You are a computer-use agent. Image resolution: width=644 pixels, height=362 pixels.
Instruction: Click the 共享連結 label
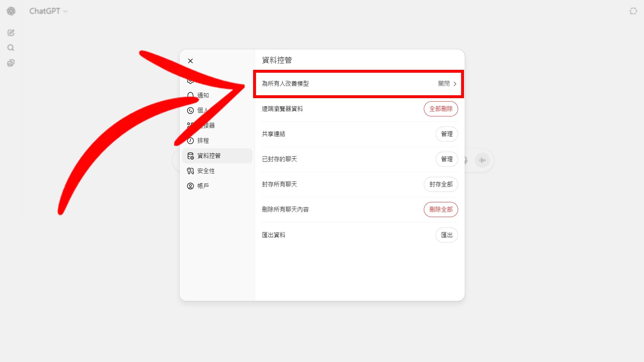273,134
